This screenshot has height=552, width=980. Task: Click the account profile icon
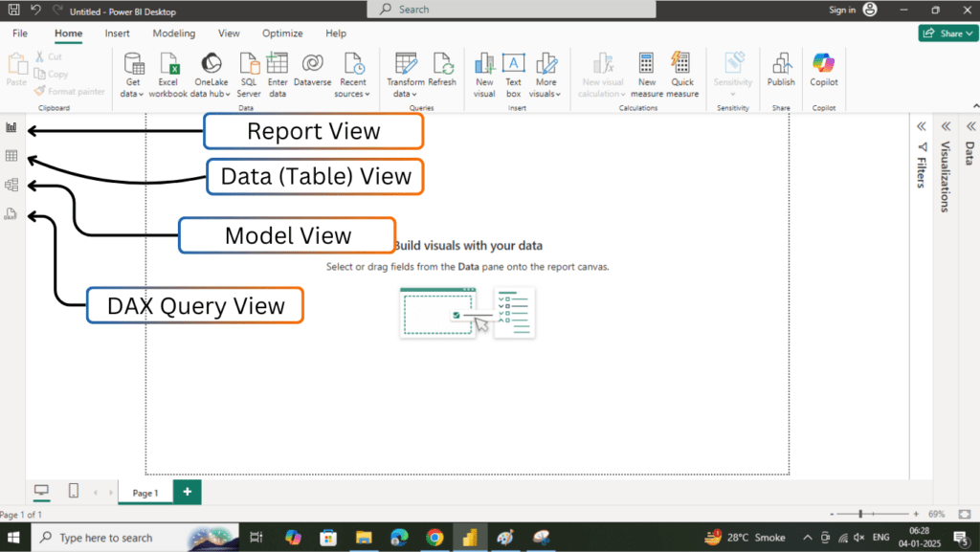coord(870,10)
